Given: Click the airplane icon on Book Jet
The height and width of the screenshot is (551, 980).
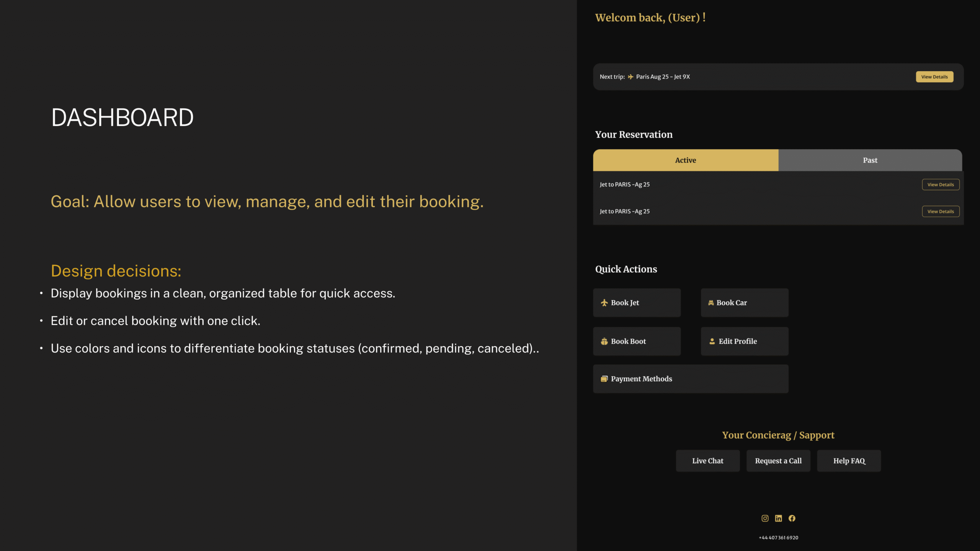Looking at the screenshot, I should click(x=604, y=303).
